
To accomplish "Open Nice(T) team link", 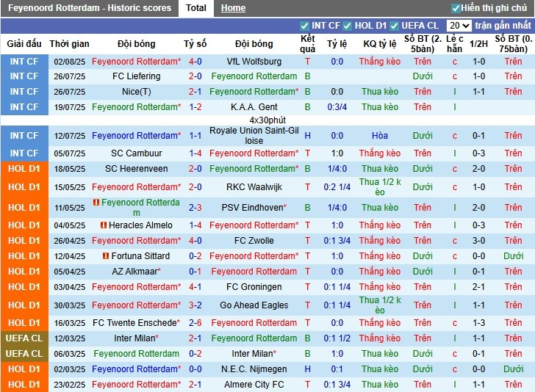I will coord(136,92).
